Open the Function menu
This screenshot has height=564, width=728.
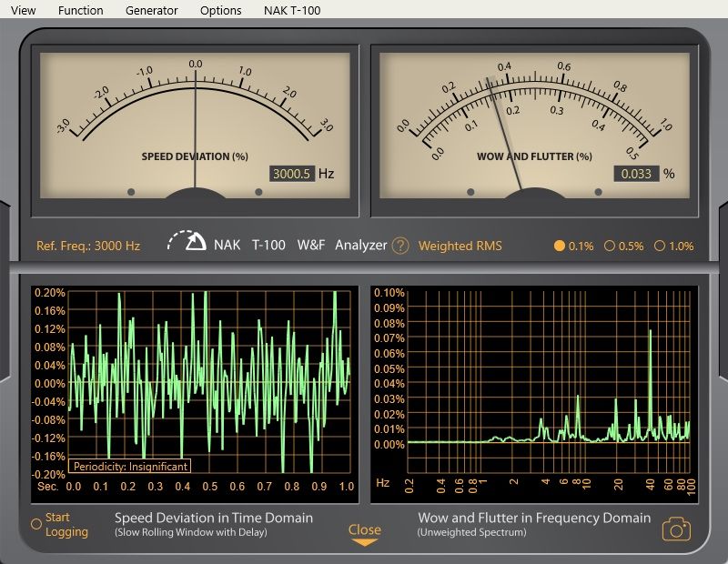[x=81, y=10]
